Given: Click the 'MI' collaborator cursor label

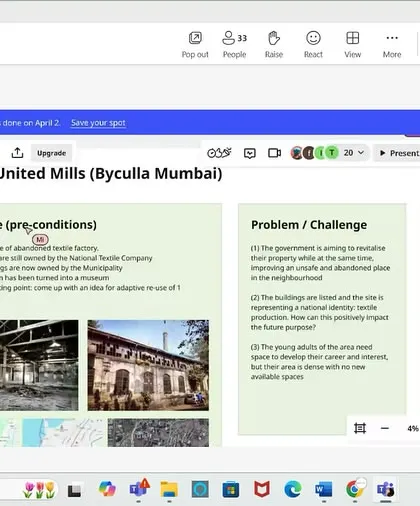Looking at the screenshot, I should (40, 239).
